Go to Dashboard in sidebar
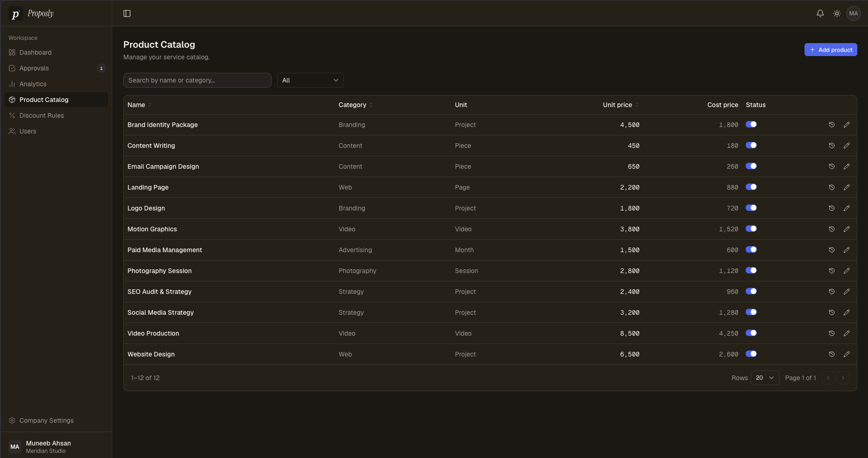This screenshot has height=458, width=868. (x=56, y=52)
